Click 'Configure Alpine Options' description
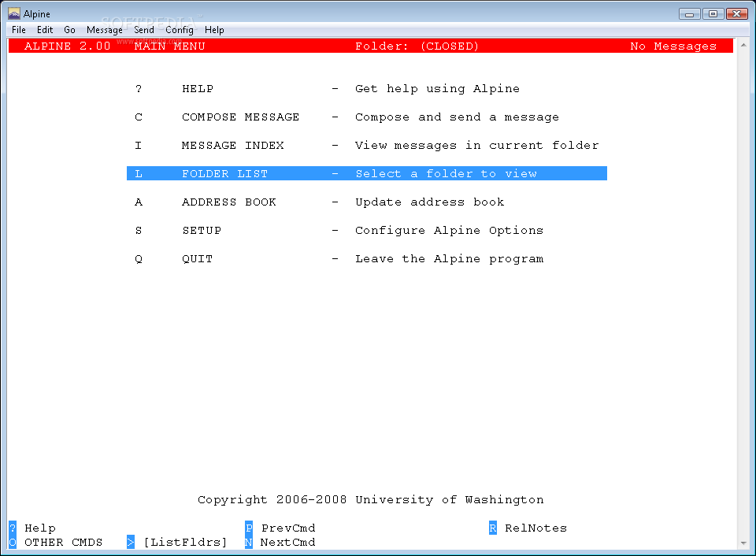This screenshot has width=756, height=556. coord(450,231)
